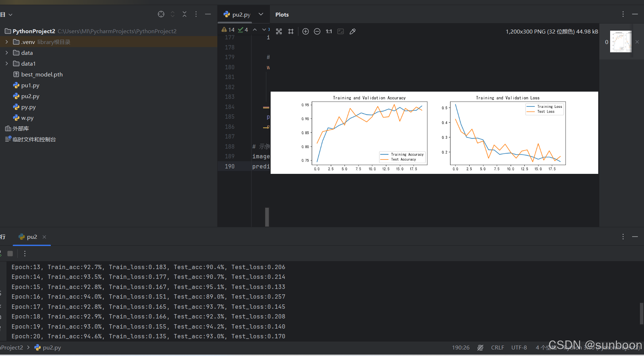Image resolution: width=644 pixels, height=356 pixels.
Task: Open the pu2.py editor tab dropdown
Action: (x=261, y=14)
